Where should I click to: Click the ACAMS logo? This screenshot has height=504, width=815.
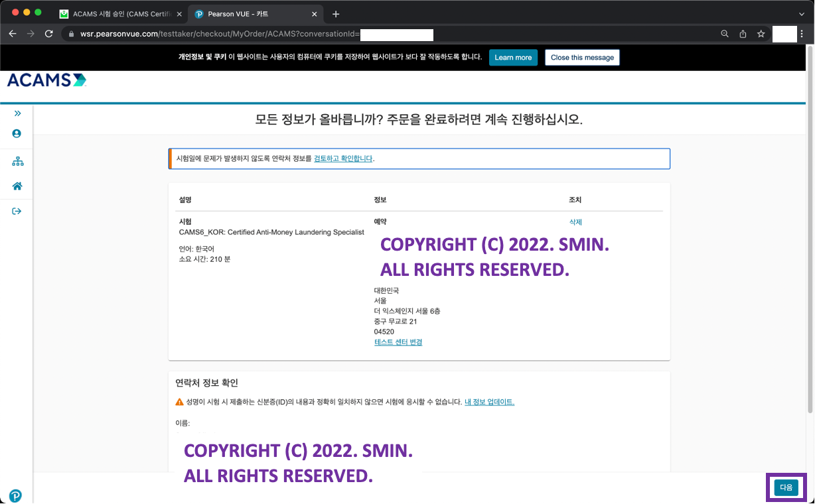click(x=46, y=80)
